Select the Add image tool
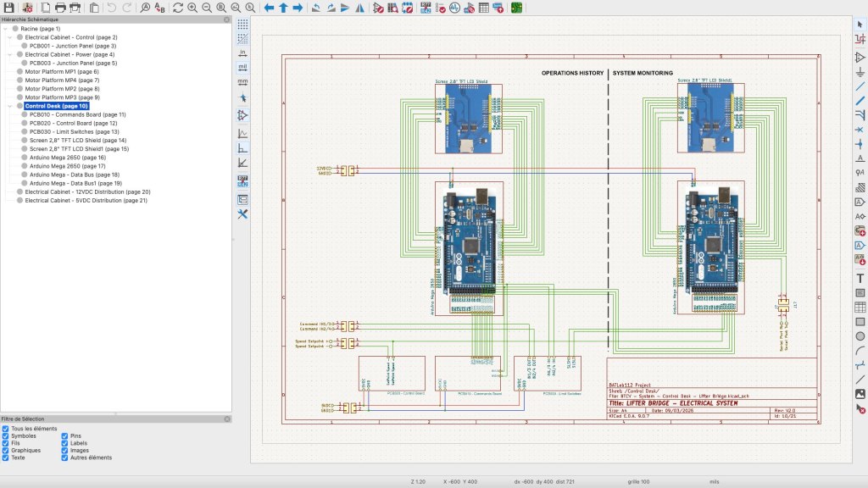This screenshot has width=868, height=488. (860, 394)
